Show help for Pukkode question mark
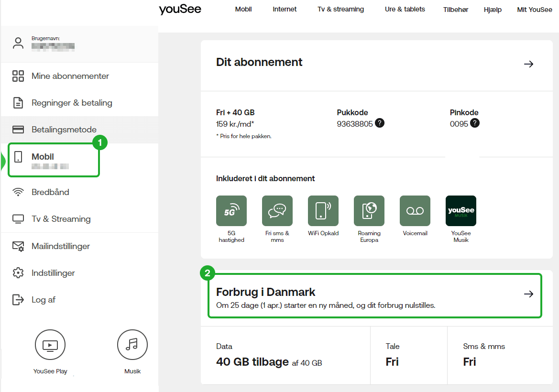559x392 pixels. point(380,123)
